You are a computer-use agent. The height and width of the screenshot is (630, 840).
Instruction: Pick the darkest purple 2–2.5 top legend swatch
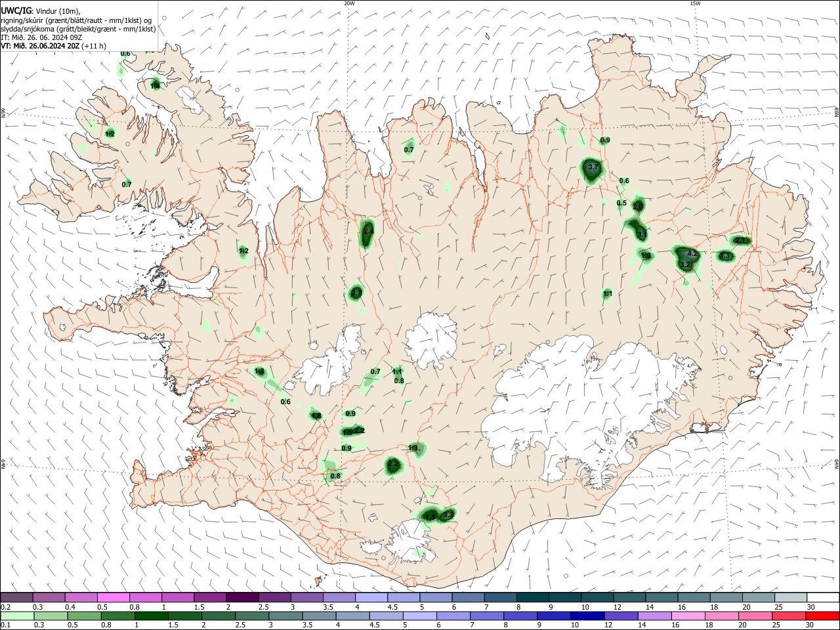click(242, 597)
